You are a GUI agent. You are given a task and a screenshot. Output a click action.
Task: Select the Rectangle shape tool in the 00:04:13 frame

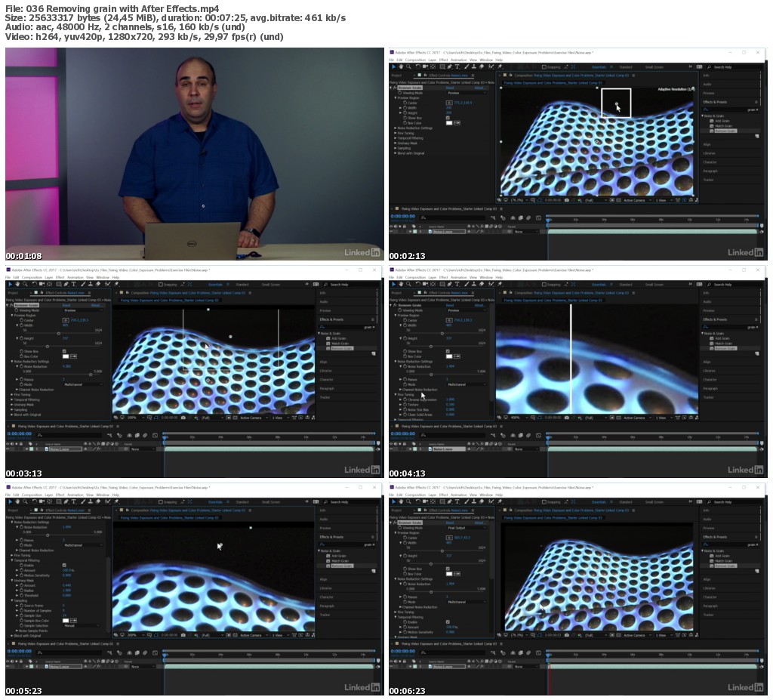pos(442,284)
